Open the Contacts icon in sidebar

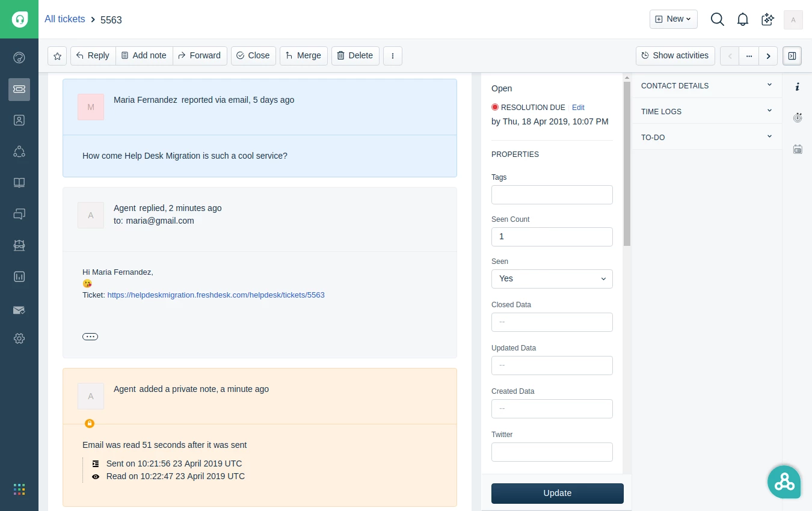tap(19, 120)
